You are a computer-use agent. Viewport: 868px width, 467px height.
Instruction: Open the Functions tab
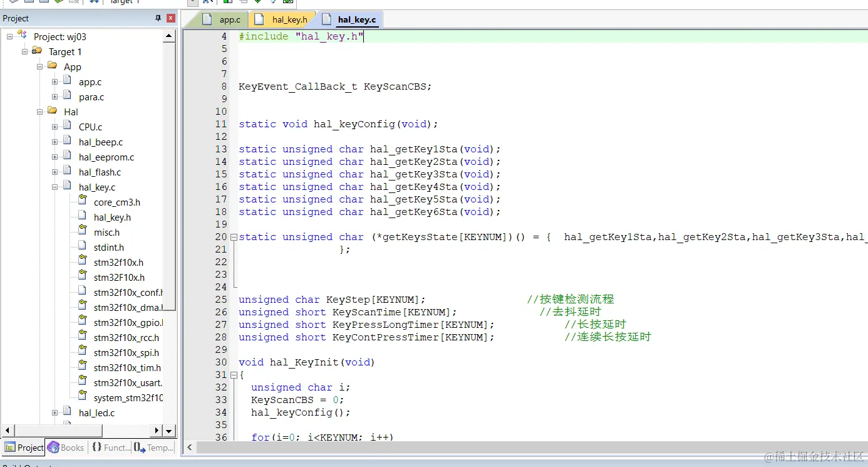111,448
